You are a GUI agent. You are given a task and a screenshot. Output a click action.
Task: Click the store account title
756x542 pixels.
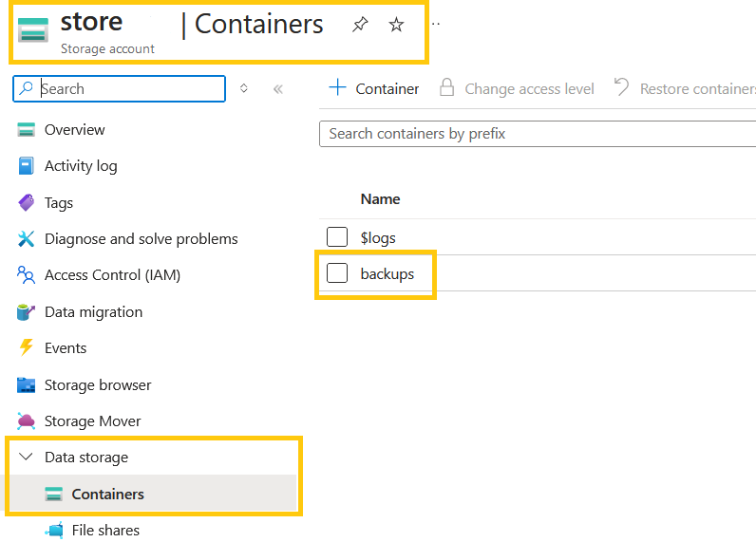[91, 22]
